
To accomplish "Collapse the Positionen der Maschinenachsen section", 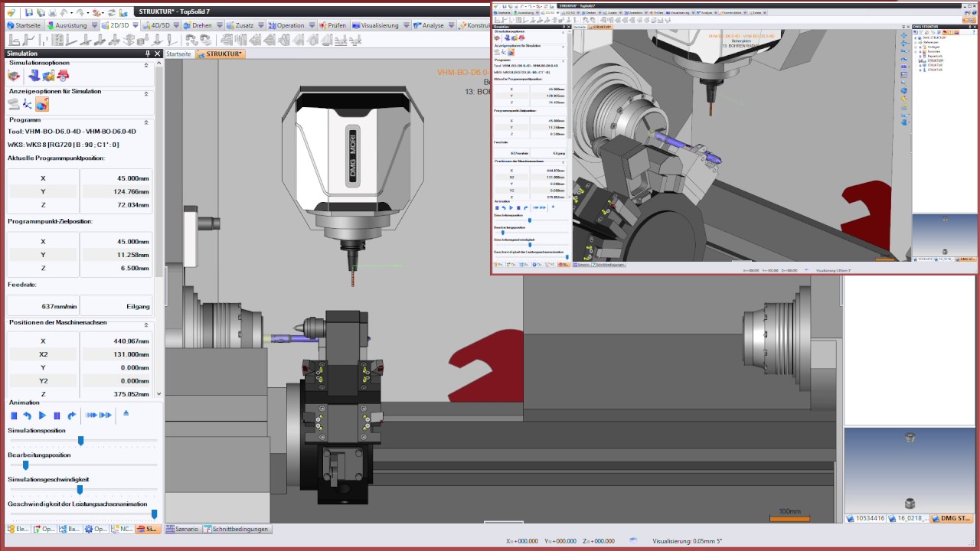I will (146, 324).
